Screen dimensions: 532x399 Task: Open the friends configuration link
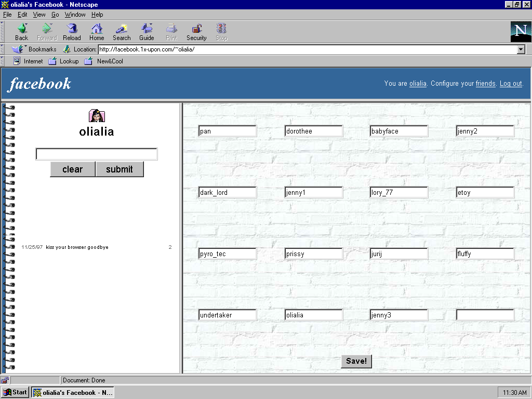coord(485,84)
